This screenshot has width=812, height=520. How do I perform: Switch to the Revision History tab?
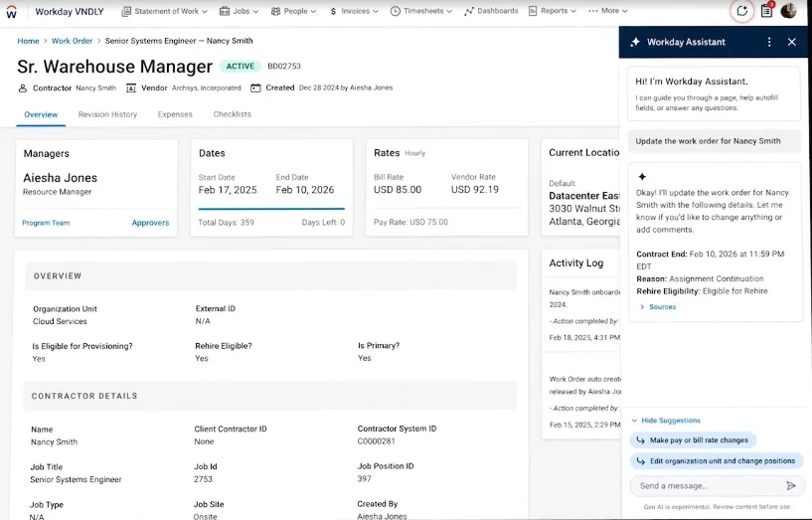pyautogui.click(x=107, y=114)
